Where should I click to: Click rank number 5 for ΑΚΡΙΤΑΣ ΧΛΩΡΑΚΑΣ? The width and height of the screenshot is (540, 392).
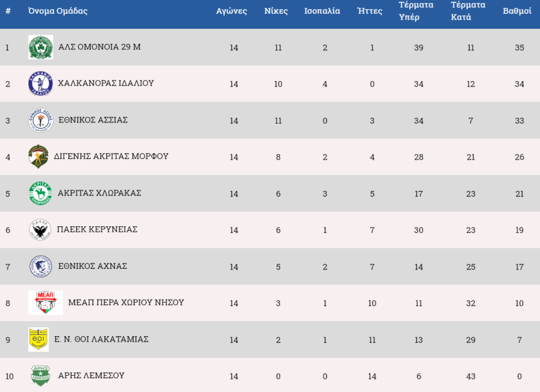(8, 193)
